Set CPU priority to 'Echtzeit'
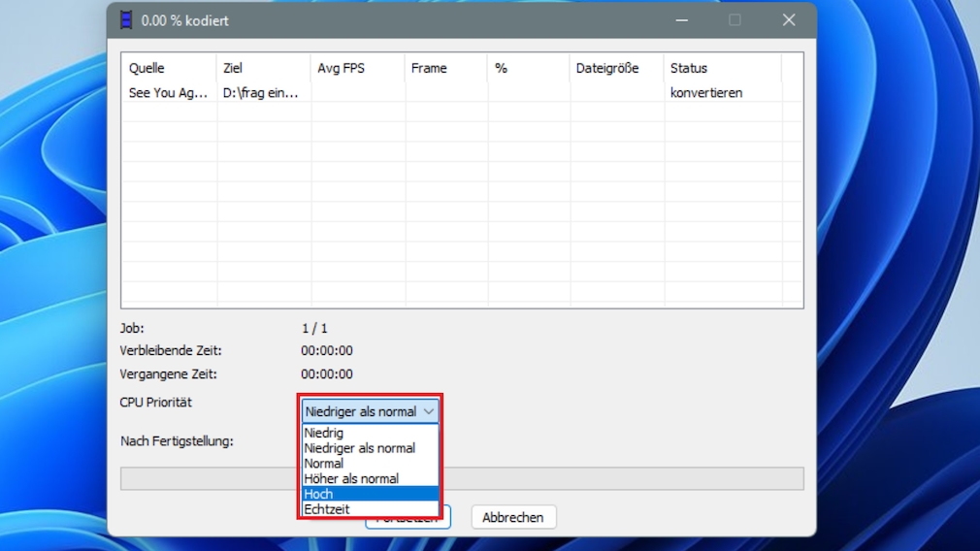 pos(327,509)
